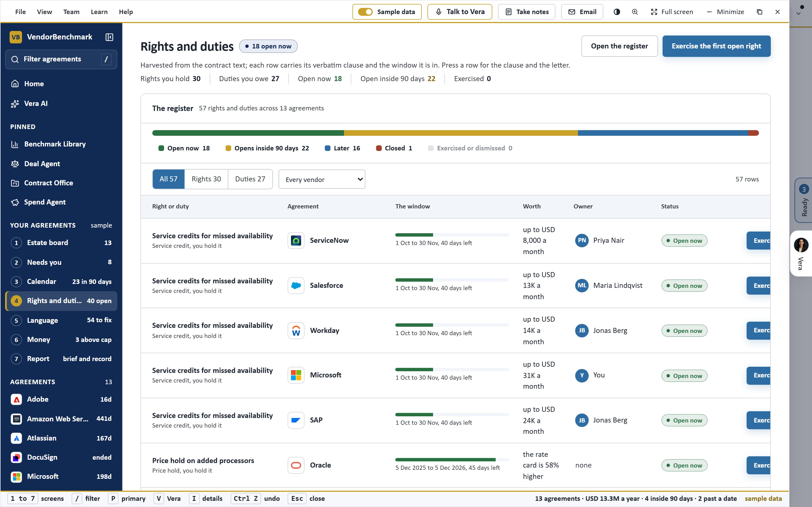
Task: Toggle the contrast theme icon
Action: pyautogui.click(x=617, y=12)
